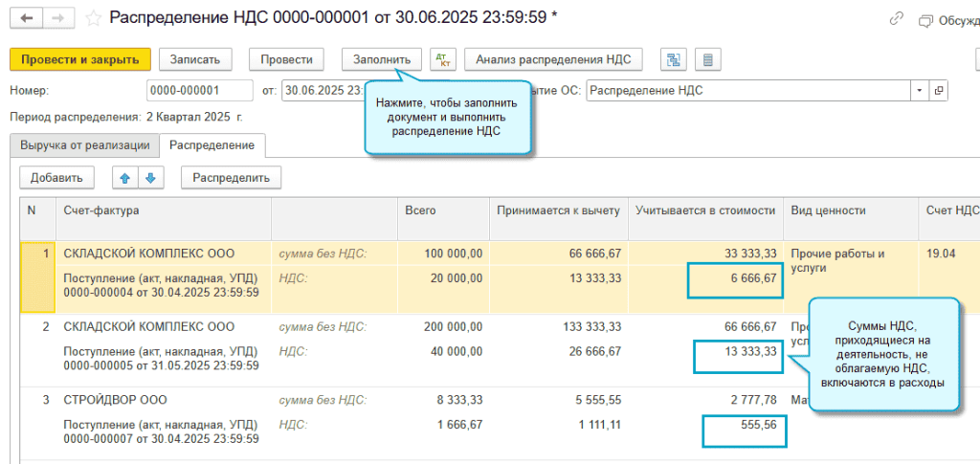Click the Заполнить button
Viewport: 980px width, 464px height.
coord(382,59)
